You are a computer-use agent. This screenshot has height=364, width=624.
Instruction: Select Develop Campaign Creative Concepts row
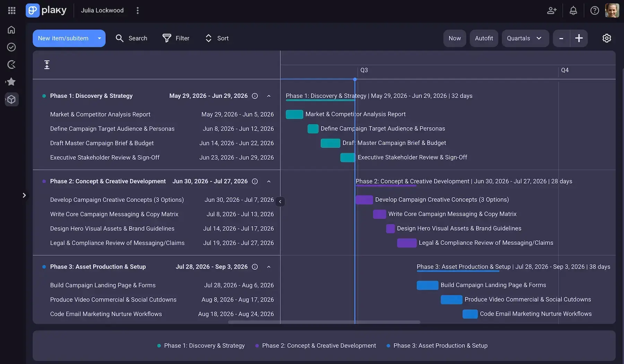pos(156,200)
